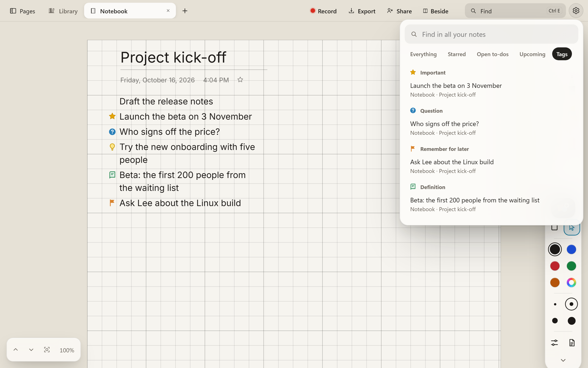The width and height of the screenshot is (588, 368).
Task: Click the Beside view button
Action: tap(435, 11)
